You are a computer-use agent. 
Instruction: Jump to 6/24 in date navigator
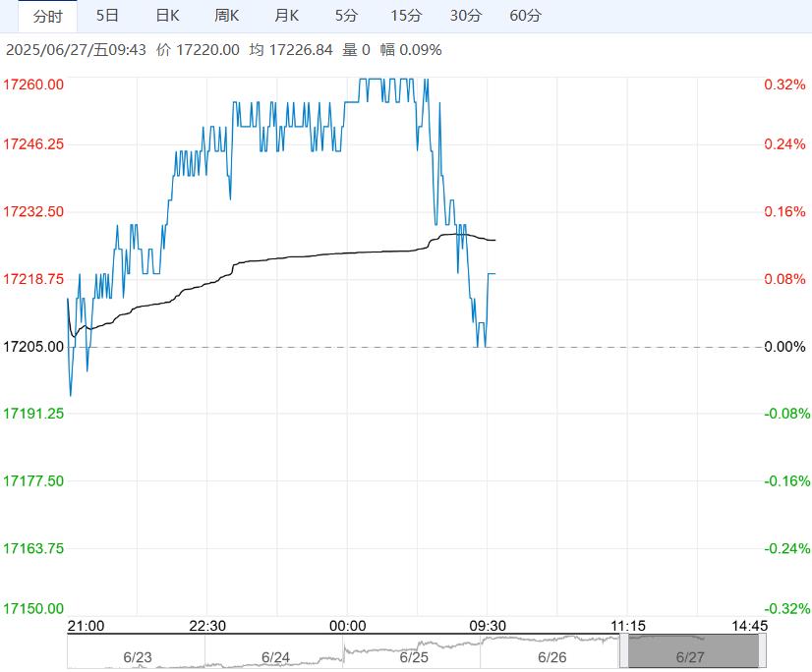click(276, 657)
